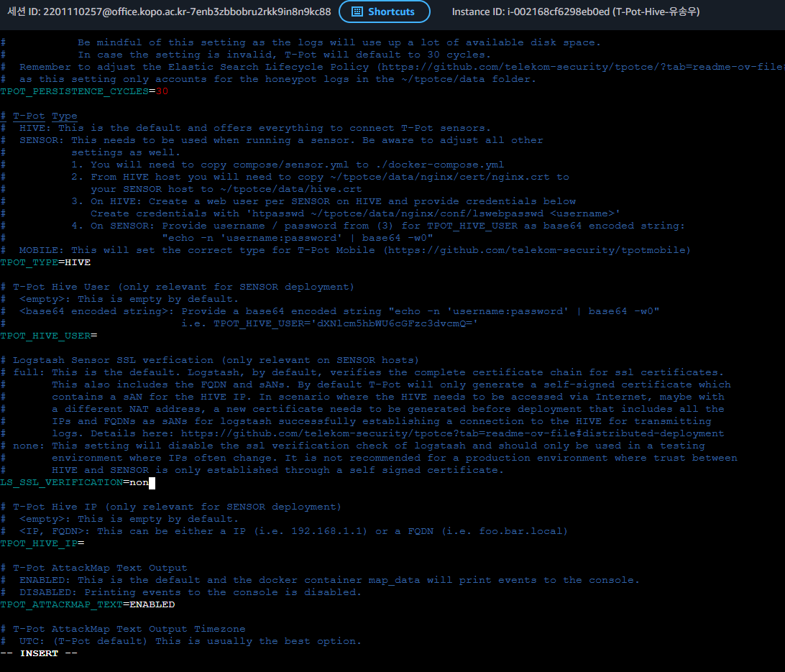Click the 'HIVE: This is the default' comment line
The image size is (785, 672).
pos(245,128)
